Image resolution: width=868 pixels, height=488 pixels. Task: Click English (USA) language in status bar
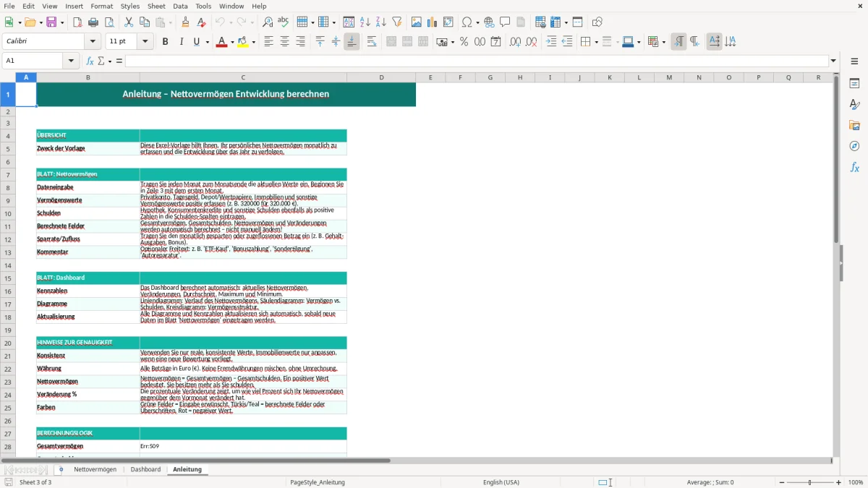pos(501,482)
